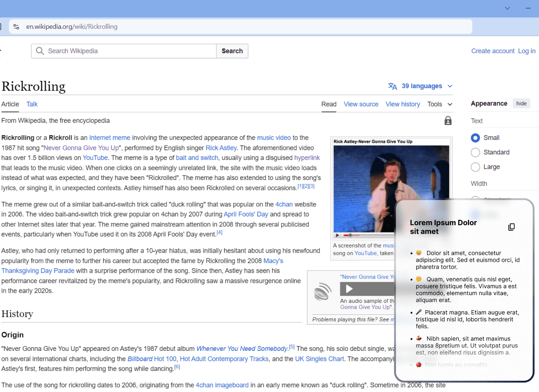Click the hyperlink article link
Image resolution: width=539 pixels, height=392 pixels.
click(307, 158)
